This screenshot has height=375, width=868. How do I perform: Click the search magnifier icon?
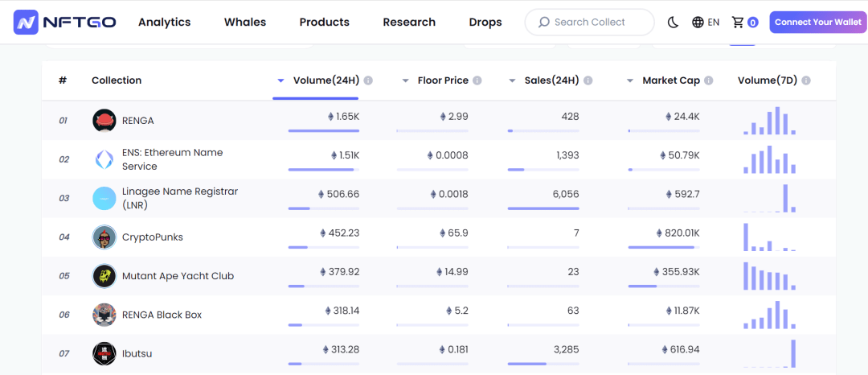(544, 23)
